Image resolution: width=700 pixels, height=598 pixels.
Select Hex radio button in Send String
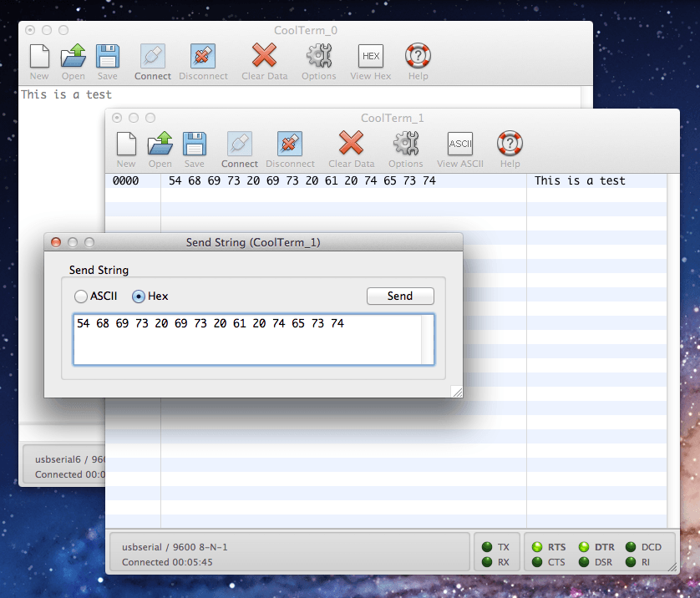click(x=139, y=296)
